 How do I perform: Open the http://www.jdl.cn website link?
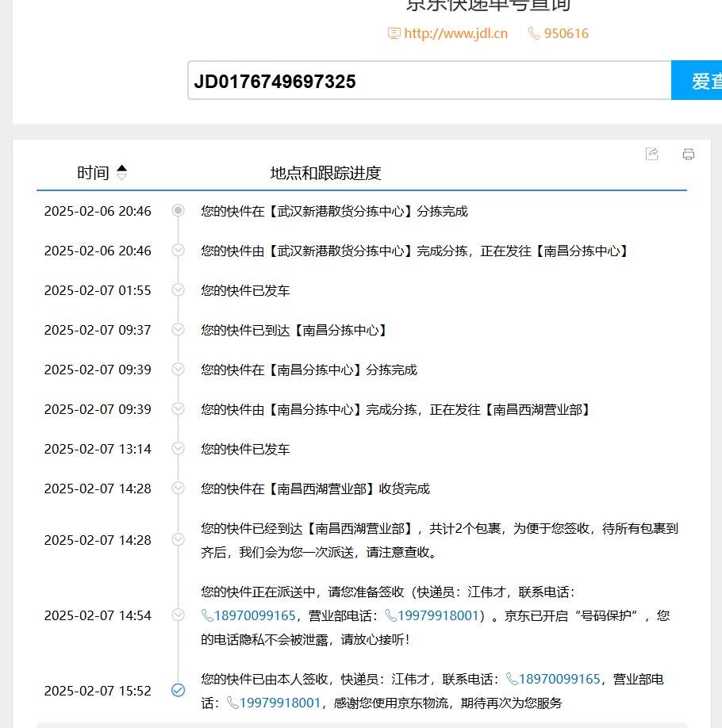455,33
